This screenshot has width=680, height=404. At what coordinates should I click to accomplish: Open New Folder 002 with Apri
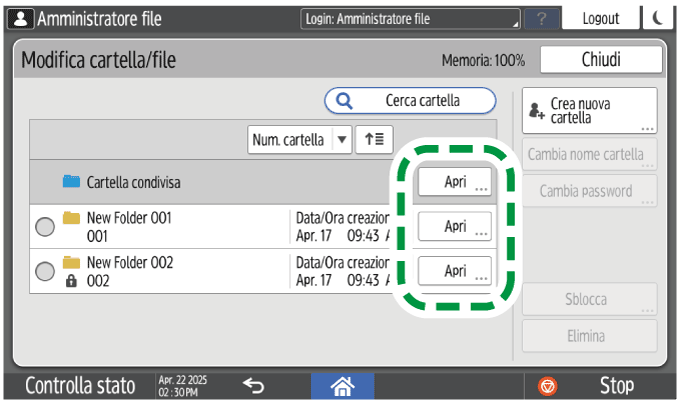coord(455,271)
